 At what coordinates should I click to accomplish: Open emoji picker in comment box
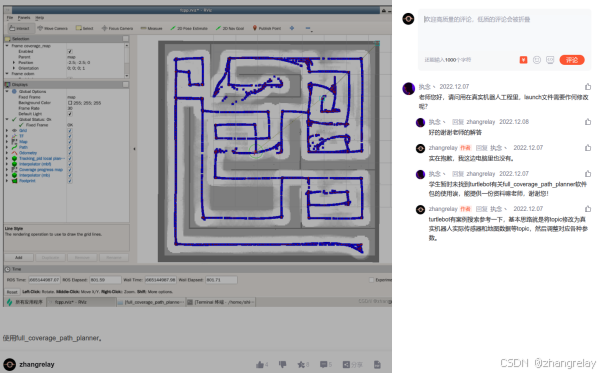(537, 60)
